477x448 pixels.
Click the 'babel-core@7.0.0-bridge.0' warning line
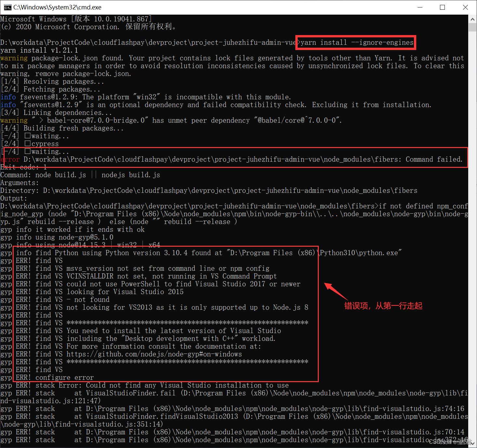tap(171, 120)
